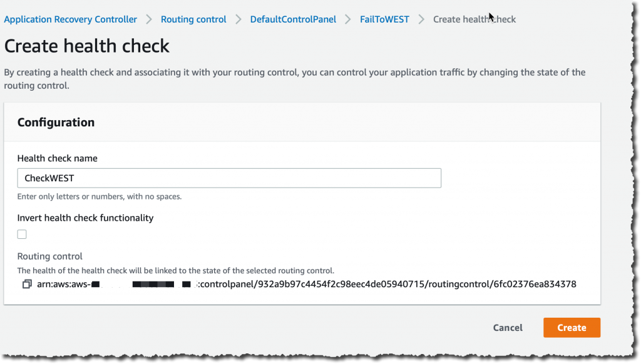641x364 pixels.
Task: Cancel creating the health check
Action: click(x=507, y=327)
